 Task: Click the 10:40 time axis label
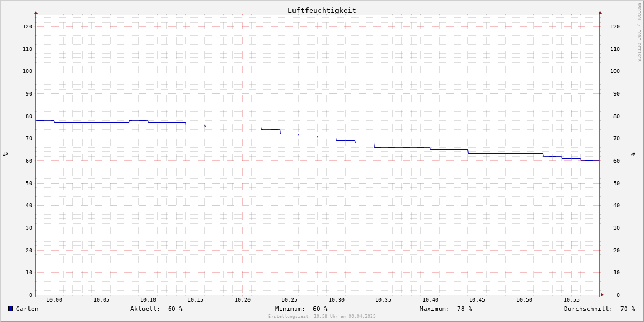tap(430, 300)
